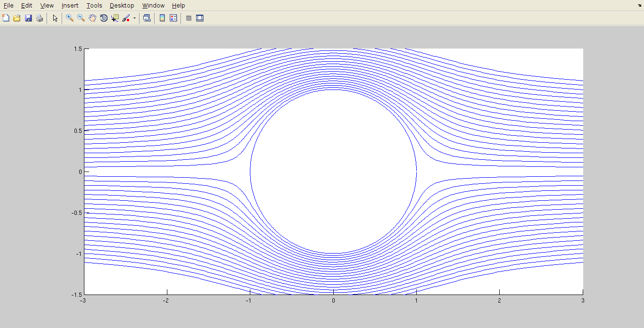This screenshot has height=328, width=644.
Task: Open a file using the folder icon
Action: (17, 18)
